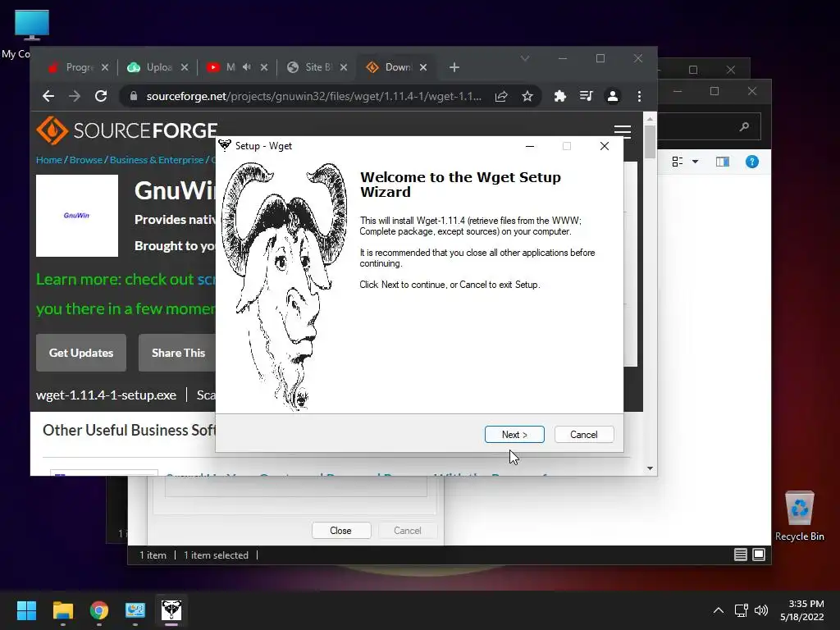Minimize the Setup - Wget dialog

click(530, 146)
